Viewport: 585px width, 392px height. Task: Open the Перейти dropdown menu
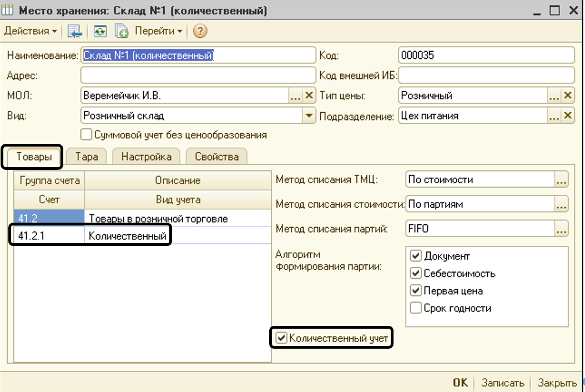click(x=160, y=31)
